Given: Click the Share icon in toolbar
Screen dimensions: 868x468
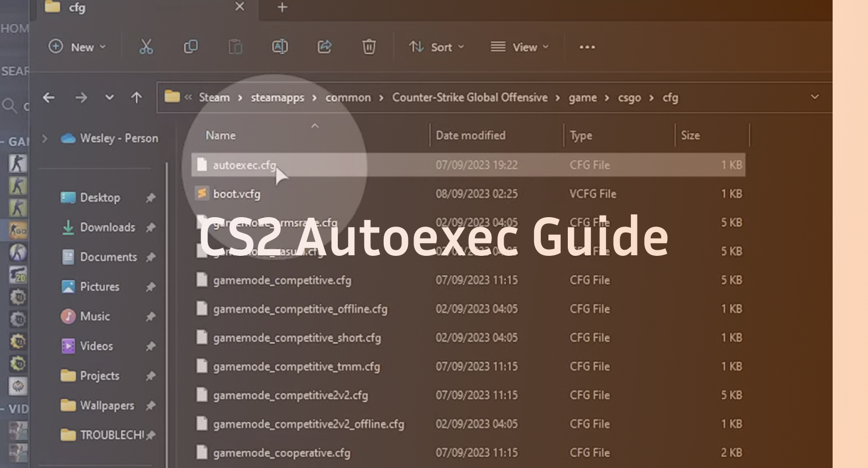Looking at the screenshot, I should point(325,47).
